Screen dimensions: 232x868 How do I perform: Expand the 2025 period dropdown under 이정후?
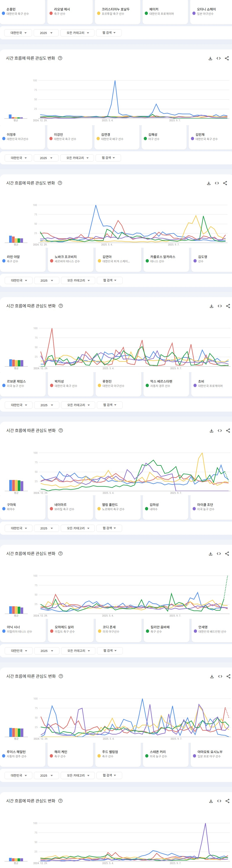tap(46, 158)
